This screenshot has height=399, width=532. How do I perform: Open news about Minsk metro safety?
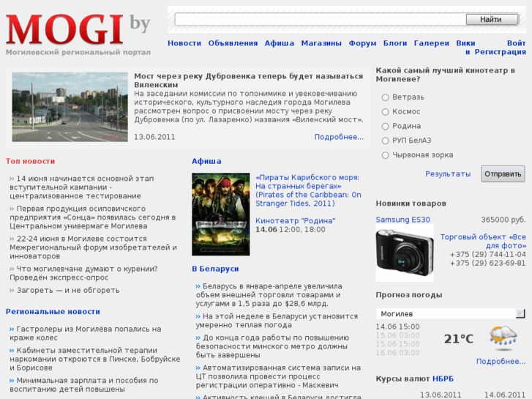coord(272,346)
